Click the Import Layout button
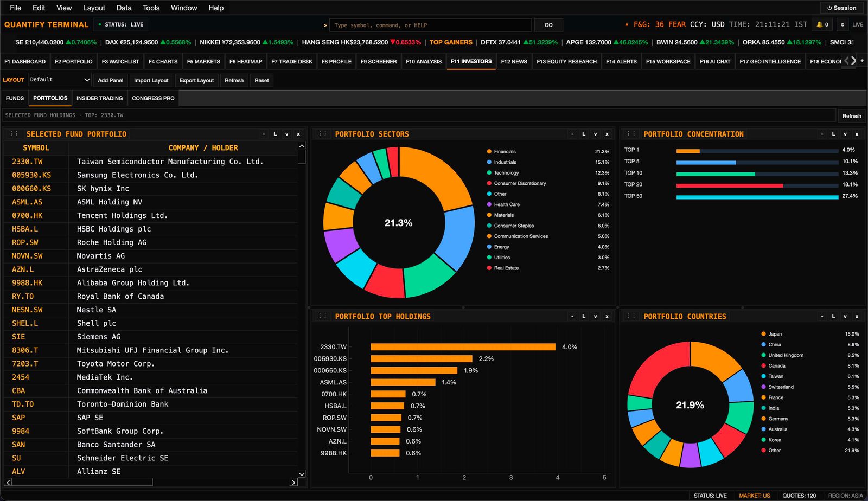The height and width of the screenshot is (501, 868). coord(151,80)
